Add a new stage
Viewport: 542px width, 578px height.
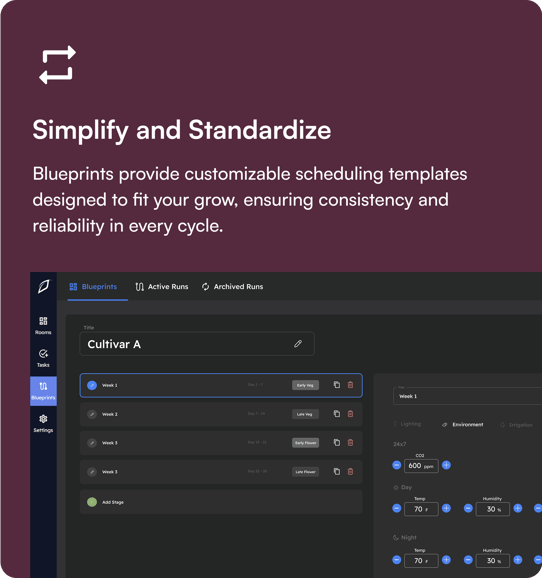pos(221,502)
